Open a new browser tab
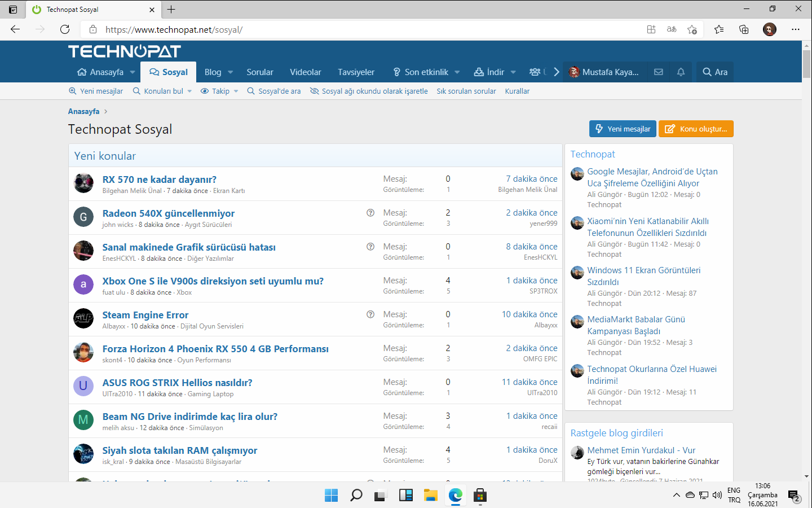 tap(171, 10)
